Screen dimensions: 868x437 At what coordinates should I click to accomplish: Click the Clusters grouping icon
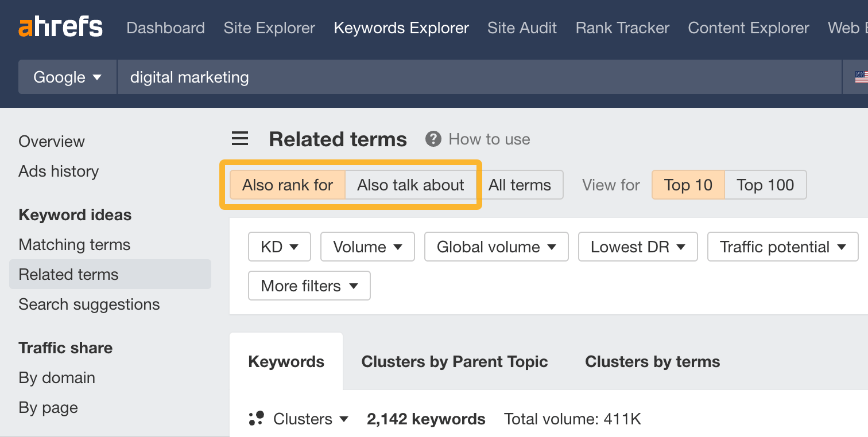click(257, 419)
